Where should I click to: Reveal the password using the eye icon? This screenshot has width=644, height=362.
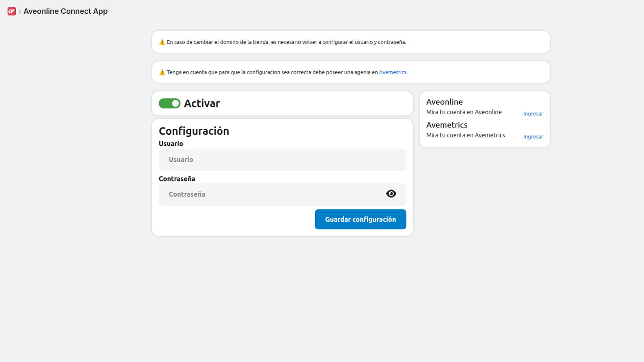pos(391,193)
